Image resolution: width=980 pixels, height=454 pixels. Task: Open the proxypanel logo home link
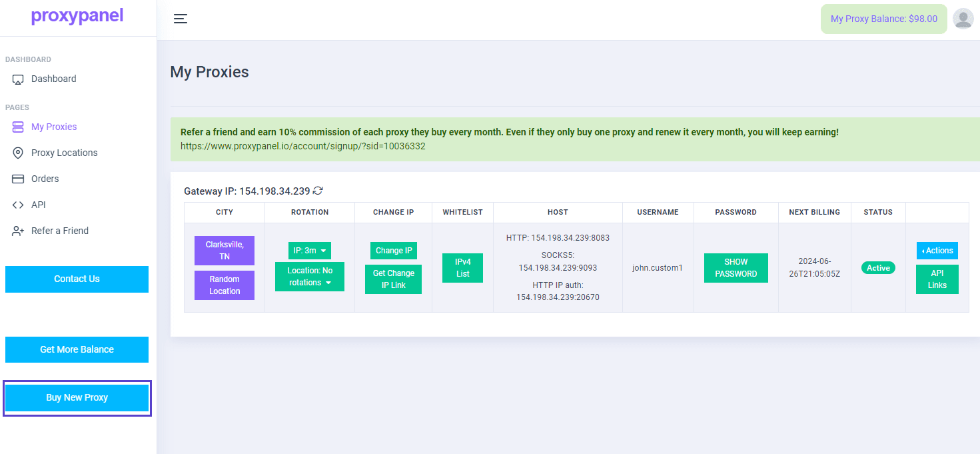77,16
